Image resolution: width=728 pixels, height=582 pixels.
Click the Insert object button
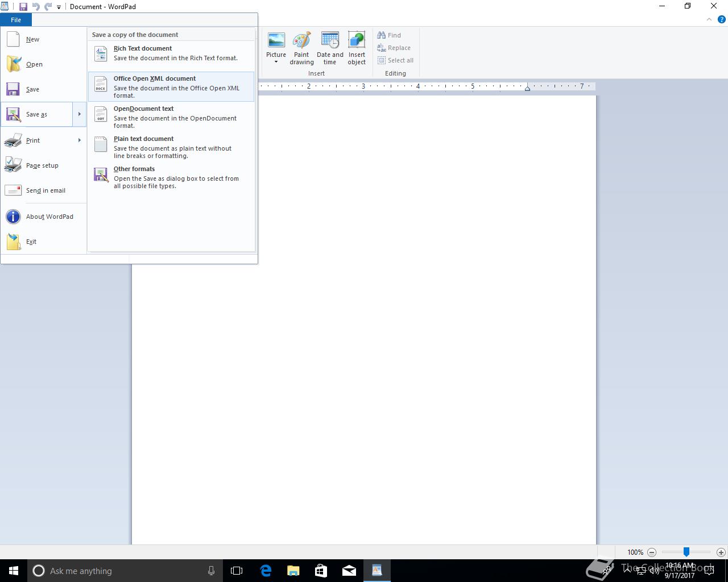coord(357,48)
